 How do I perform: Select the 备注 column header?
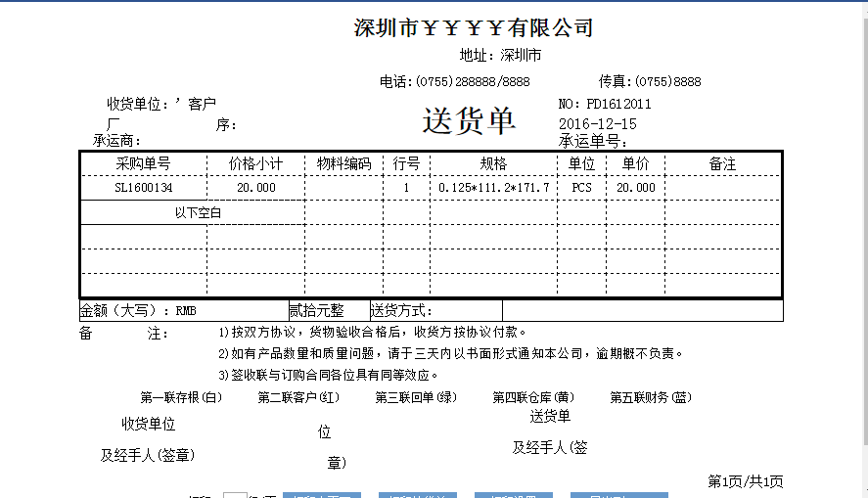722,164
